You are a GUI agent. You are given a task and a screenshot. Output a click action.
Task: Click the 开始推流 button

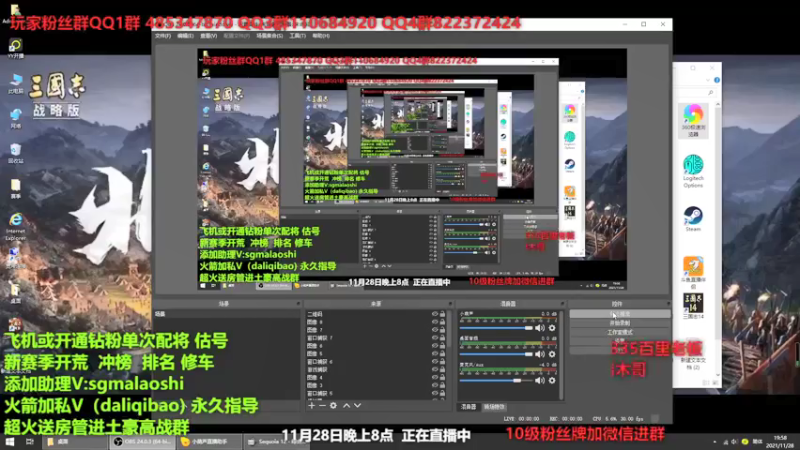pyautogui.click(x=619, y=314)
